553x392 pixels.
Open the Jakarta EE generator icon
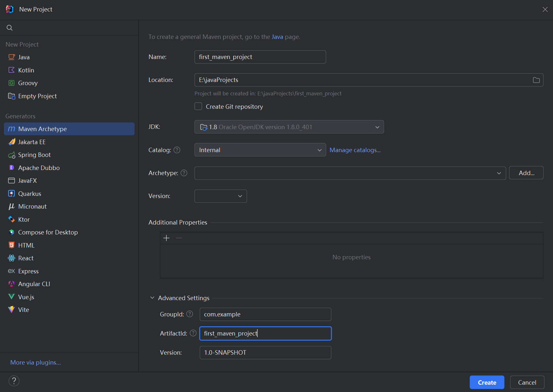[11, 142]
